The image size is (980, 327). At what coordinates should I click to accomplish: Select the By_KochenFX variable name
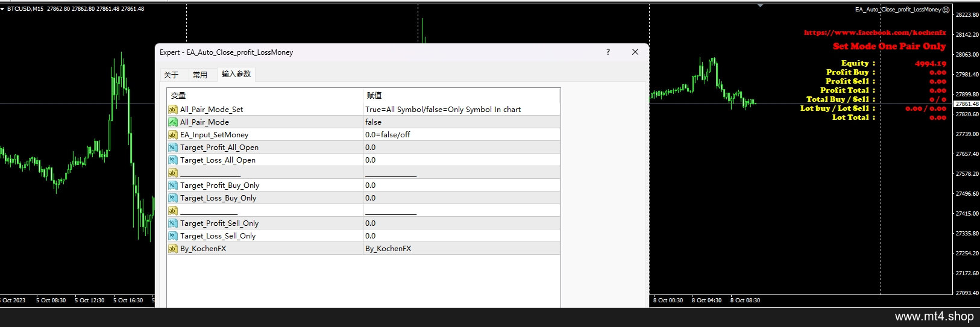coord(203,249)
